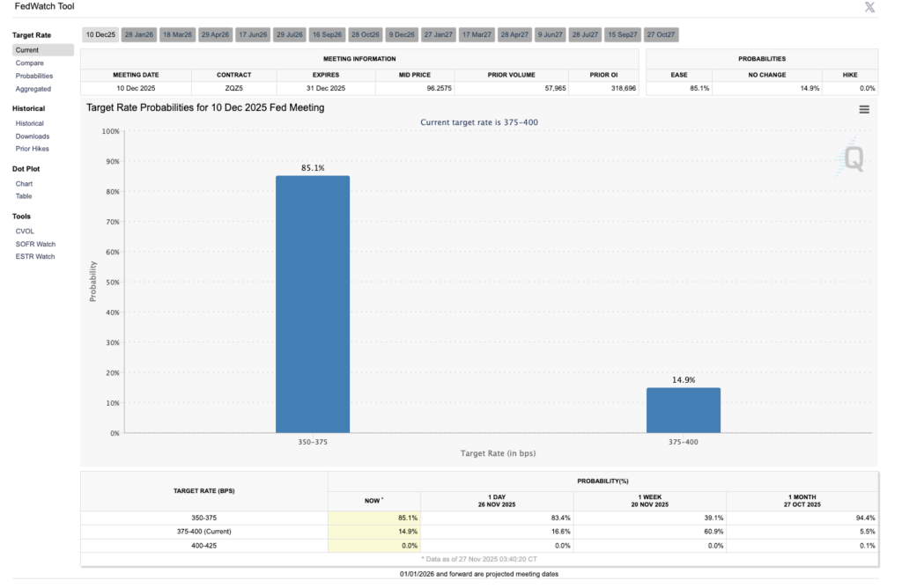Open the Compare view under Target Rate

29,63
